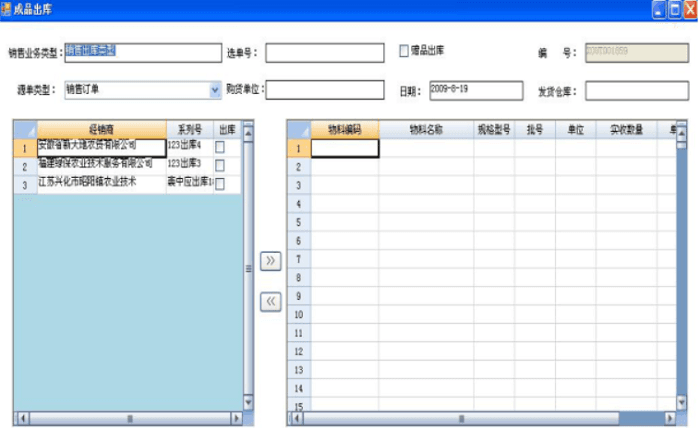
Task: Click the 购货单位 input field
Action: pyautogui.click(x=324, y=90)
